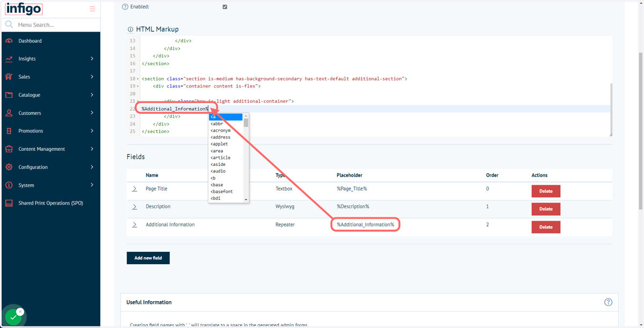Click the Order column header

click(x=492, y=176)
